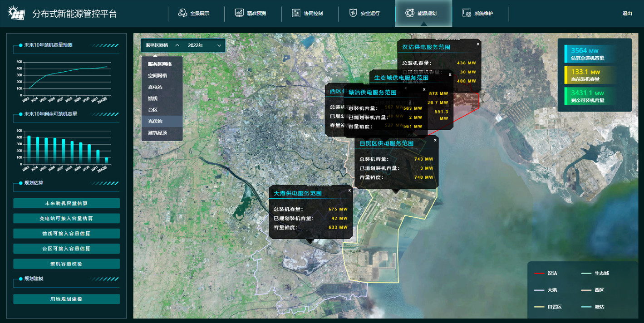
Task: Close the 汉沽供电服务范围 popup
Action: click(478, 44)
